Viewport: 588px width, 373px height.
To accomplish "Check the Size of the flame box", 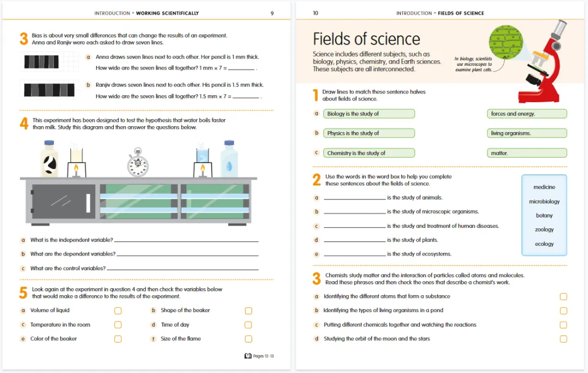I will (x=248, y=339).
